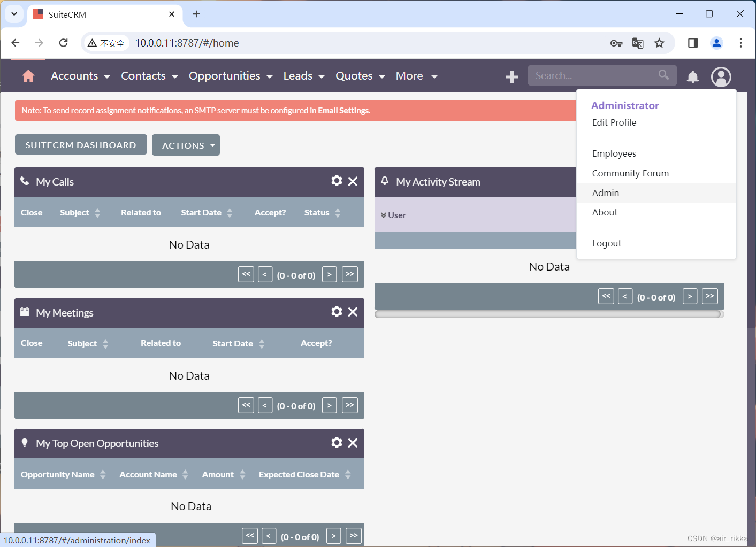Click the search magnifier icon

click(x=663, y=75)
